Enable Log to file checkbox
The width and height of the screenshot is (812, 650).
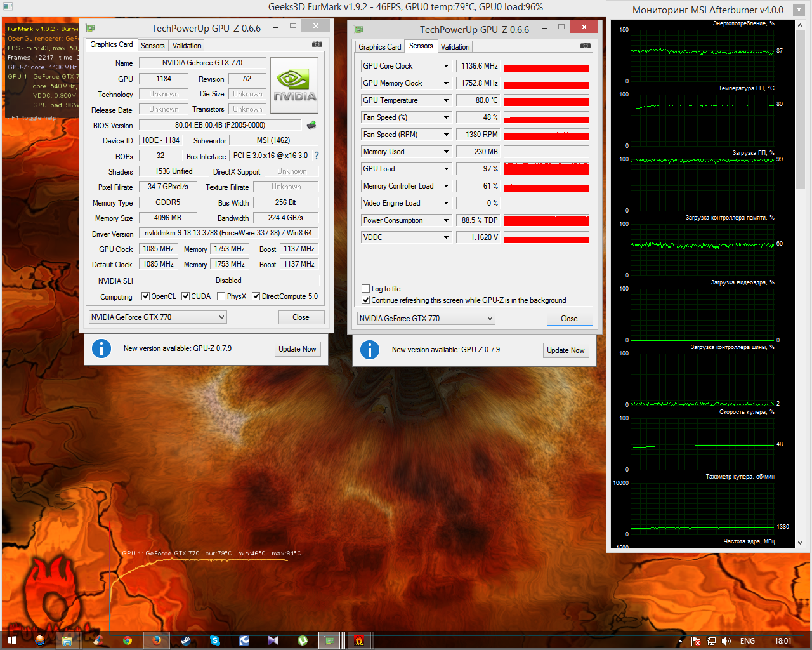coord(365,289)
